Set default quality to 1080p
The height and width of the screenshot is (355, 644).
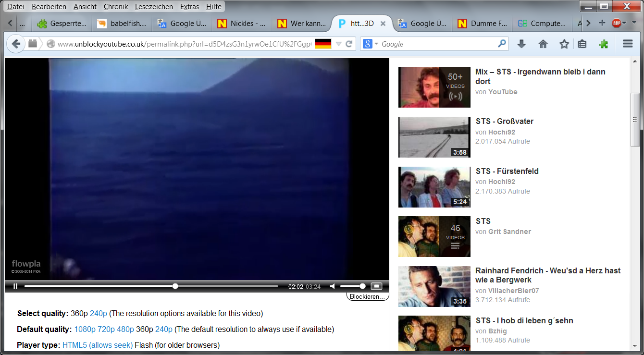click(x=85, y=330)
